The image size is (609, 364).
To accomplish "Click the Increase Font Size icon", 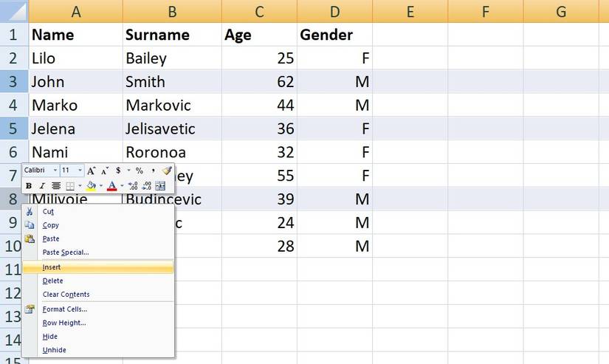I will pos(92,171).
